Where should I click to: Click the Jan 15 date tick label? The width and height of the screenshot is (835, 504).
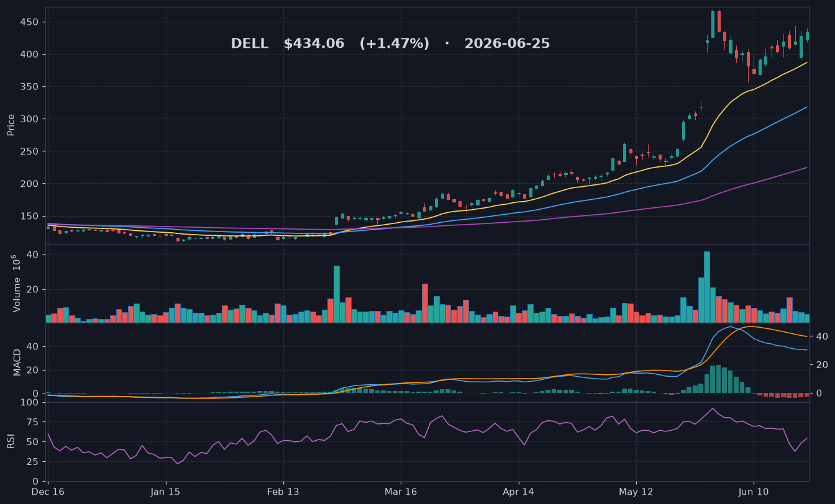pos(165,492)
